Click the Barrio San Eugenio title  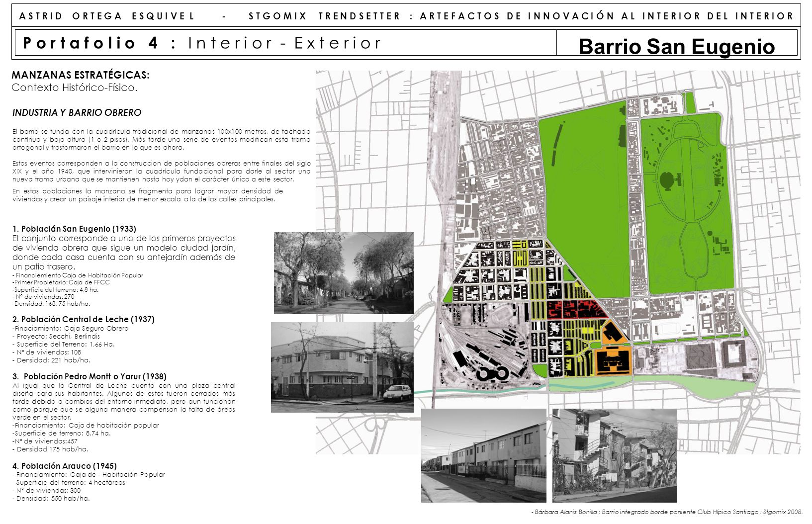click(x=677, y=47)
